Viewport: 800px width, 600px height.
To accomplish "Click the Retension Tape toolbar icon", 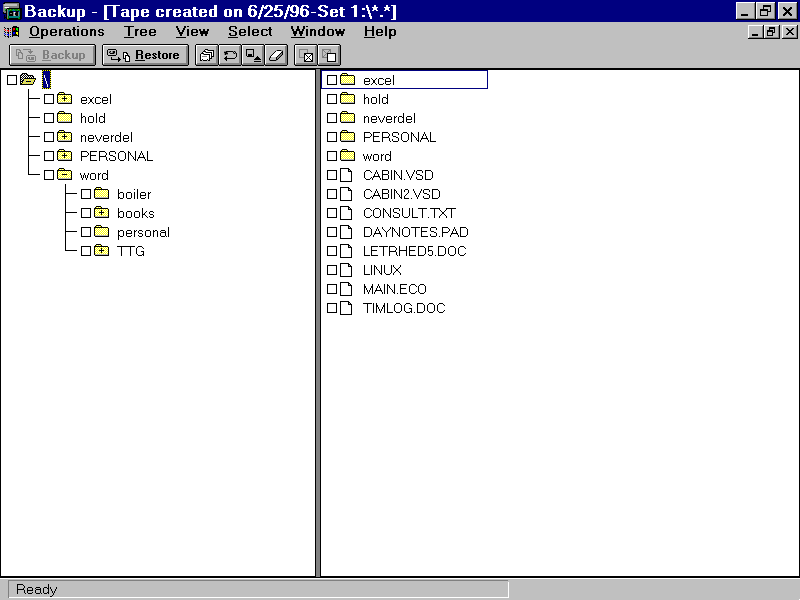I will click(230, 55).
